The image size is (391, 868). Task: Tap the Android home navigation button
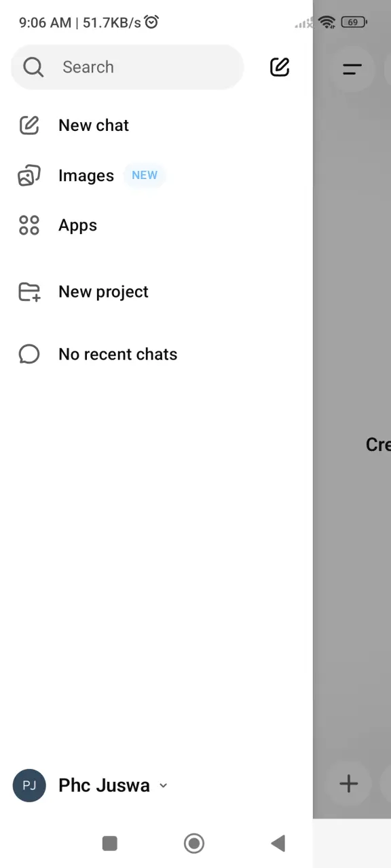coord(194,843)
